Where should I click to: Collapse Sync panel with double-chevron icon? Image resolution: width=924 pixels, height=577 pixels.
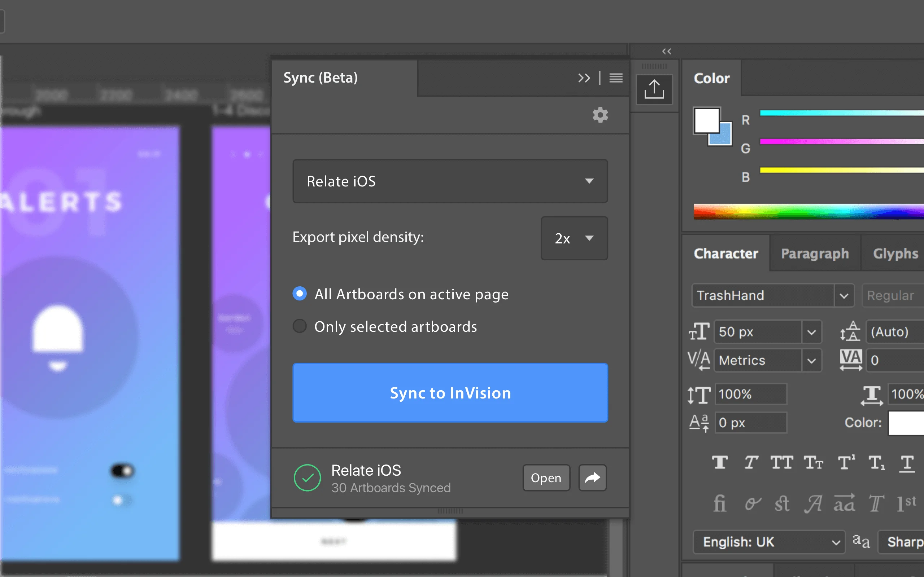click(584, 78)
